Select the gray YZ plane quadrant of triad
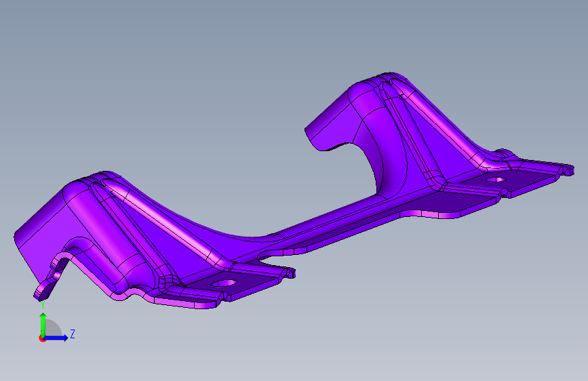588x381 pixels. click(x=52, y=328)
